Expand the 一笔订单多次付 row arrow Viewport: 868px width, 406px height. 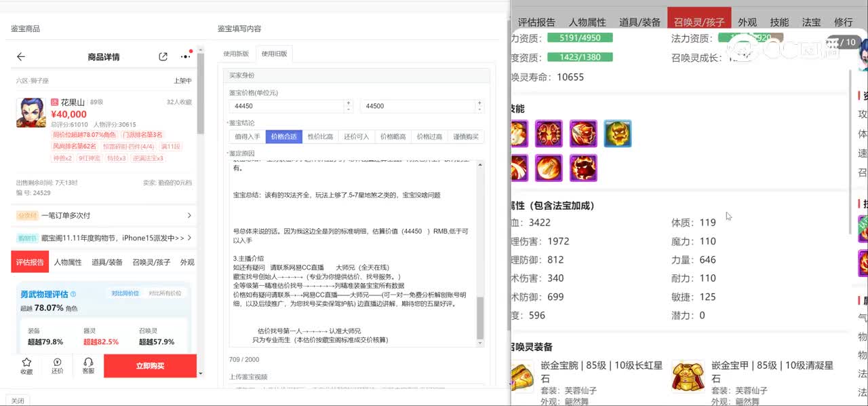(189, 216)
